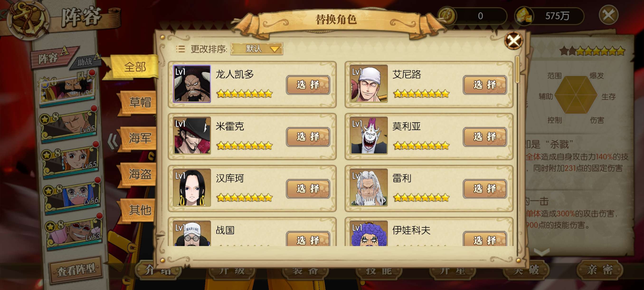Select the 全部 filter tab
Screen dimensions: 644x290
click(x=135, y=67)
